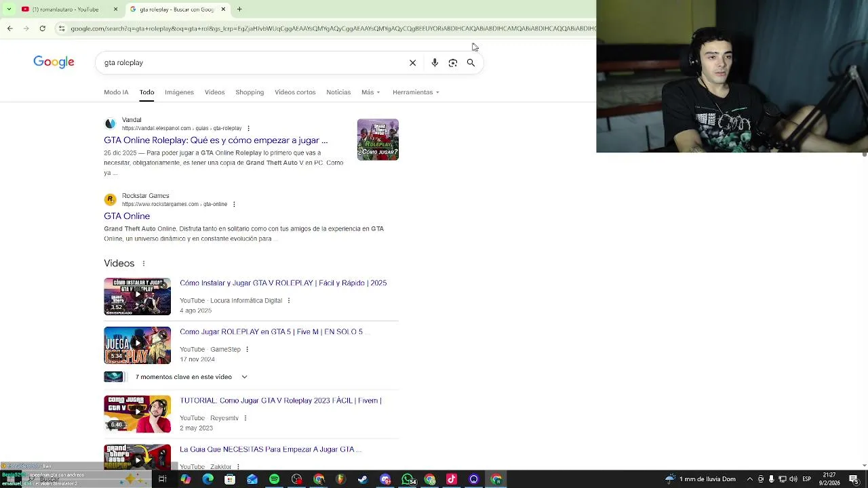Open Spotify from the taskbar
The image size is (868, 488).
(274, 479)
